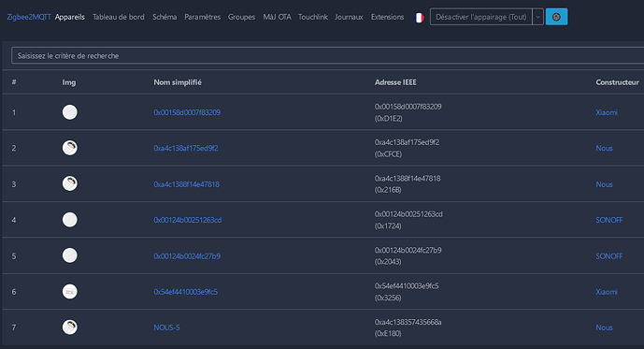Open MàJ OTA page
The image size is (644, 349).
pyautogui.click(x=277, y=17)
